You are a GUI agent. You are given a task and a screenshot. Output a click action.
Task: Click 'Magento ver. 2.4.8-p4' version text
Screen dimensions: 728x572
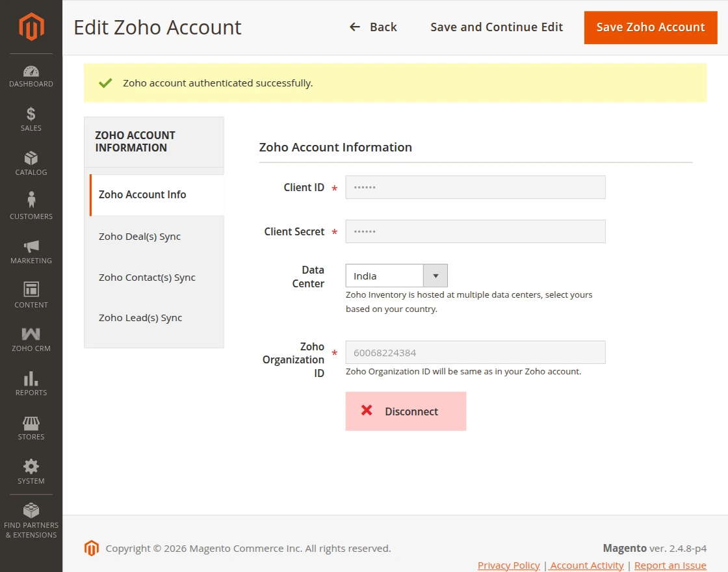655,549
